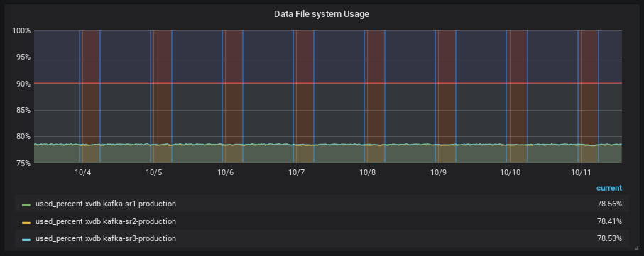Viewport: 644px width, 256px height.
Task: Click the 75% y-axis label
Action: click(x=23, y=163)
